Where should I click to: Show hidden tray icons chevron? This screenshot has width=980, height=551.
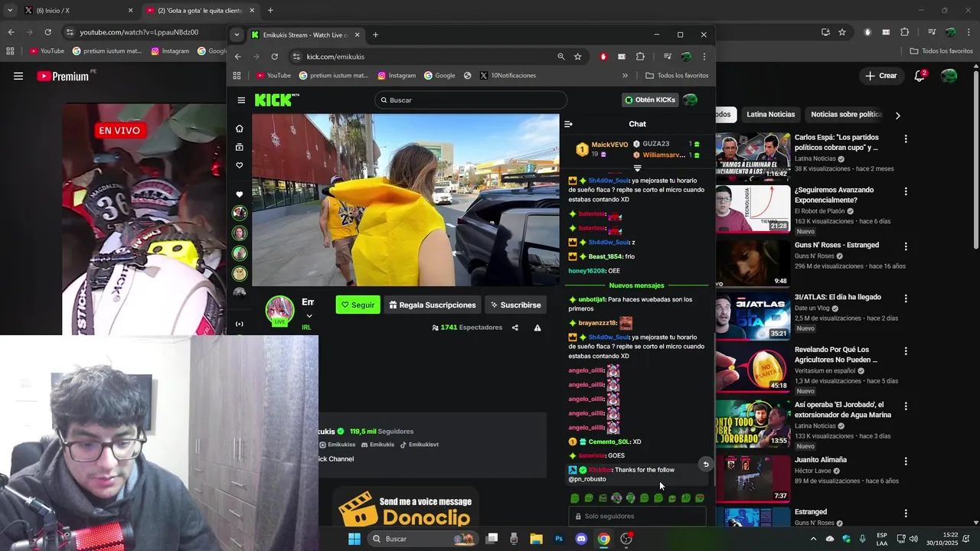pyautogui.click(x=813, y=539)
